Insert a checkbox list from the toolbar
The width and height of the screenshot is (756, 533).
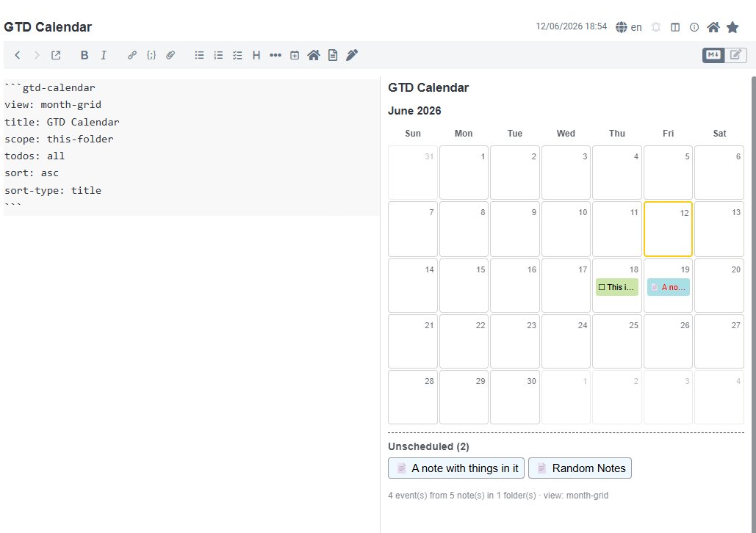click(237, 55)
